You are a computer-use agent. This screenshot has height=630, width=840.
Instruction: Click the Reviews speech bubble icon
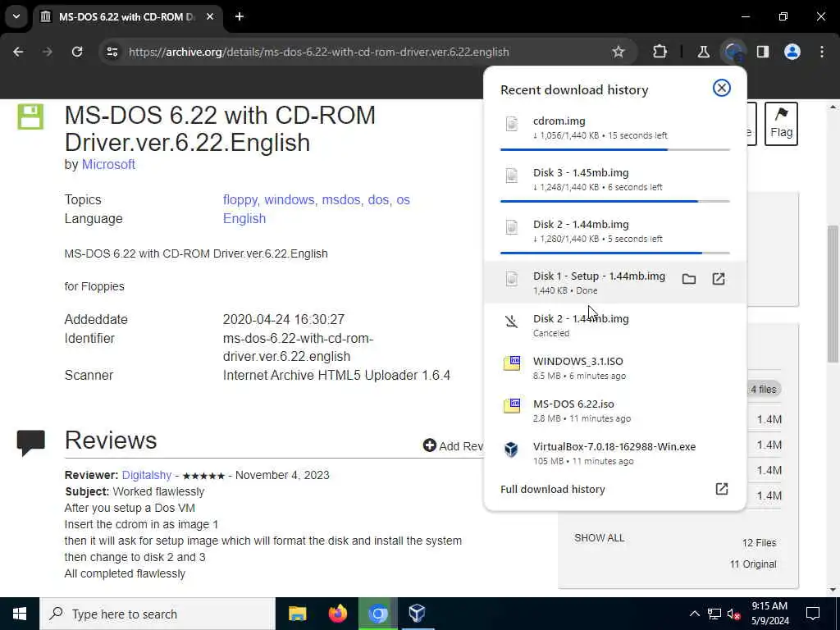31,442
